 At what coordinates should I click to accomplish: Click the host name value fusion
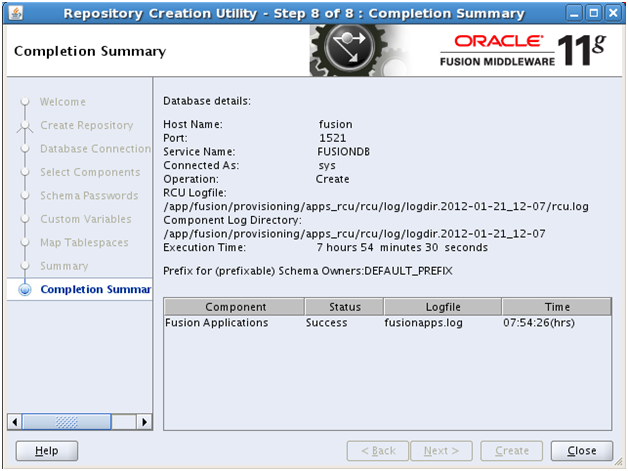pos(336,125)
